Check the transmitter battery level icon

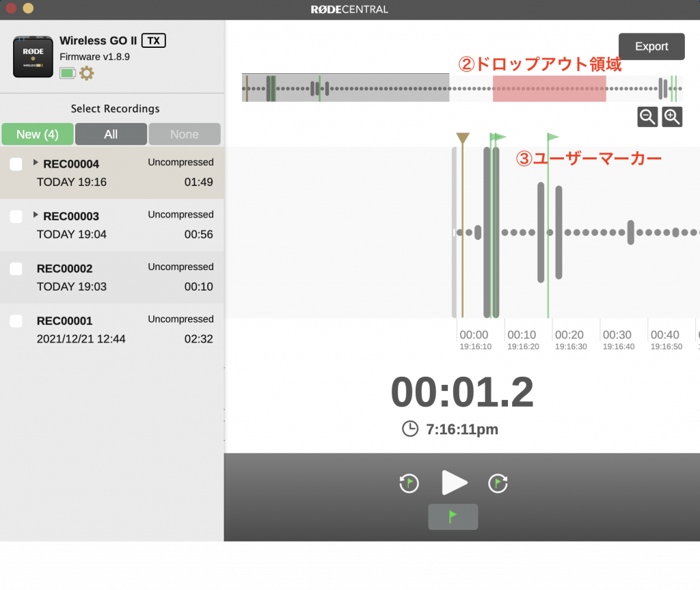[x=68, y=73]
